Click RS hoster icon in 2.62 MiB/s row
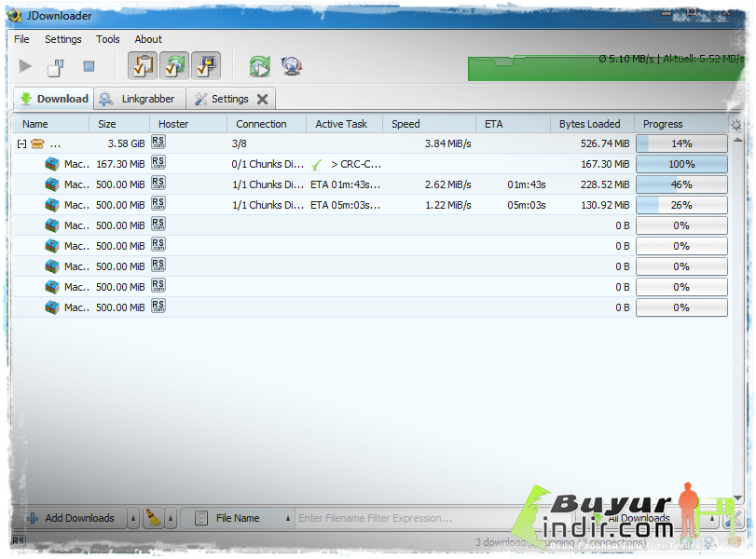Viewport: 756px width, 559px height. [158, 184]
